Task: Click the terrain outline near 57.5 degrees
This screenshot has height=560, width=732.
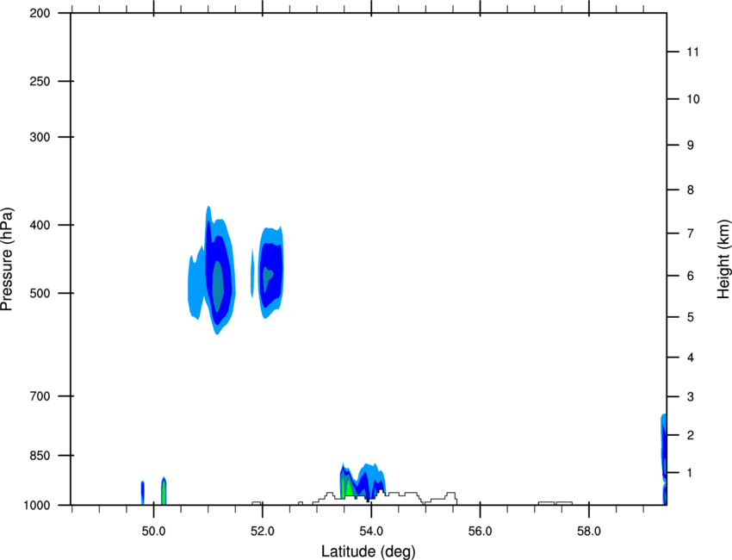Action: tap(555, 503)
